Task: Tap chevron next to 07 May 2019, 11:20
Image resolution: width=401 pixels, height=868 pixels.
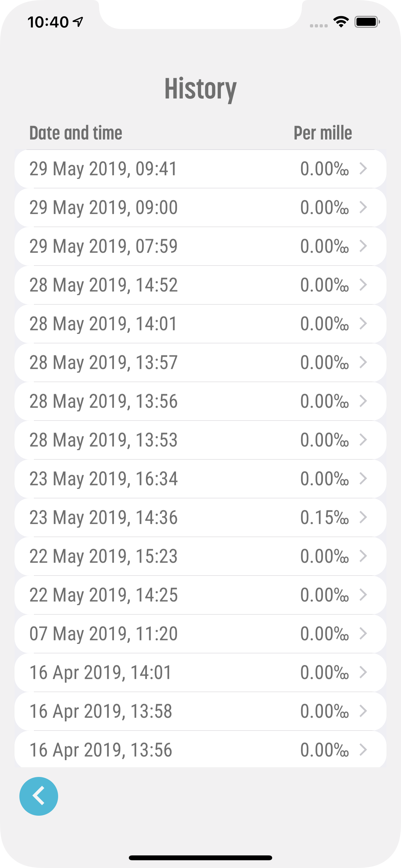Action: click(363, 634)
